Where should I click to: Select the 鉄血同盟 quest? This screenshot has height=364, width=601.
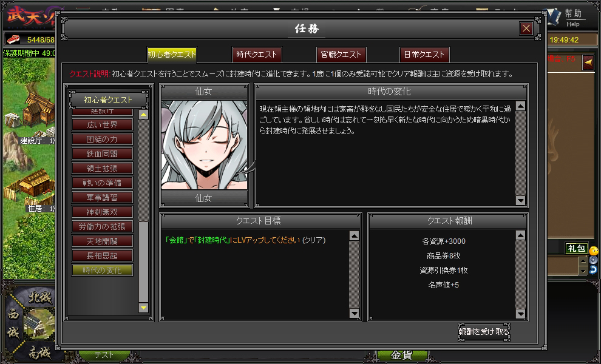102,154
